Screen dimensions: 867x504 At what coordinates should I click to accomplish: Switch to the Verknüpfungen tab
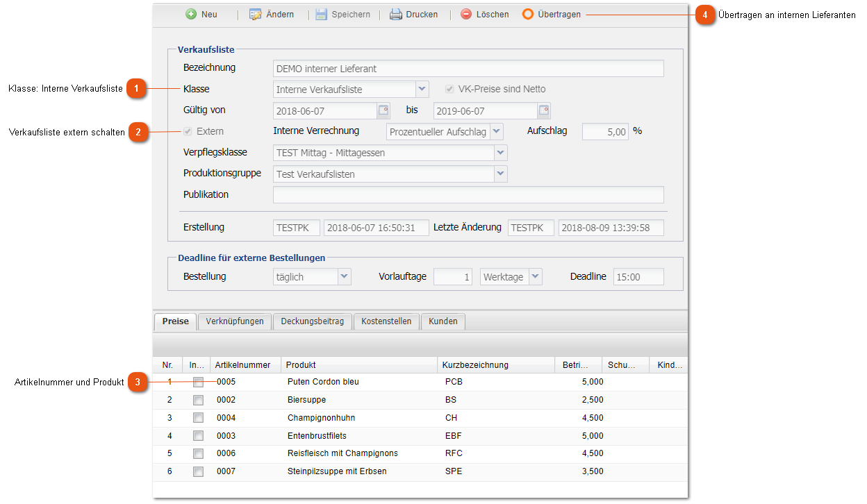[235, 321]
